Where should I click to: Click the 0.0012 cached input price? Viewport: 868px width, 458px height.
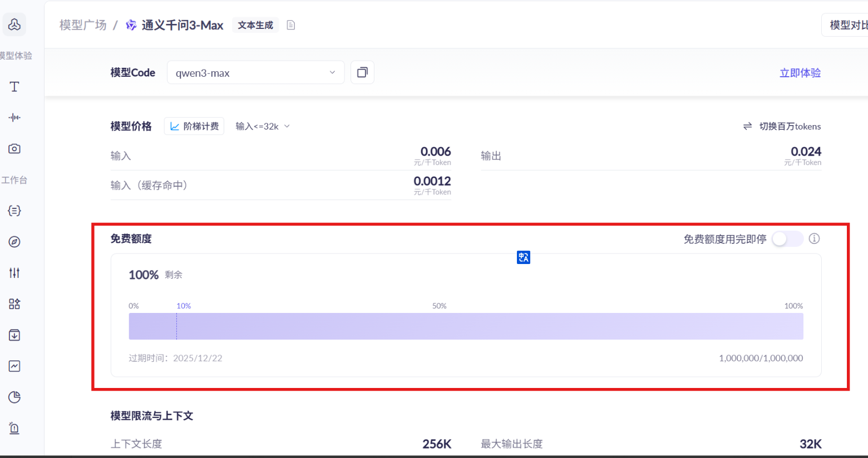click(x=432, y=181)
